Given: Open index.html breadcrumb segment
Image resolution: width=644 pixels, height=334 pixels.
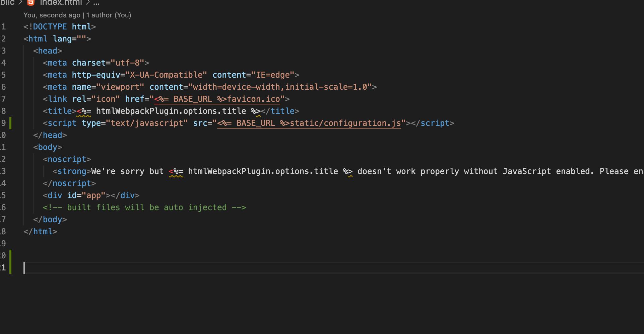Looking at the screenshot, I should (x=61, y=3).
